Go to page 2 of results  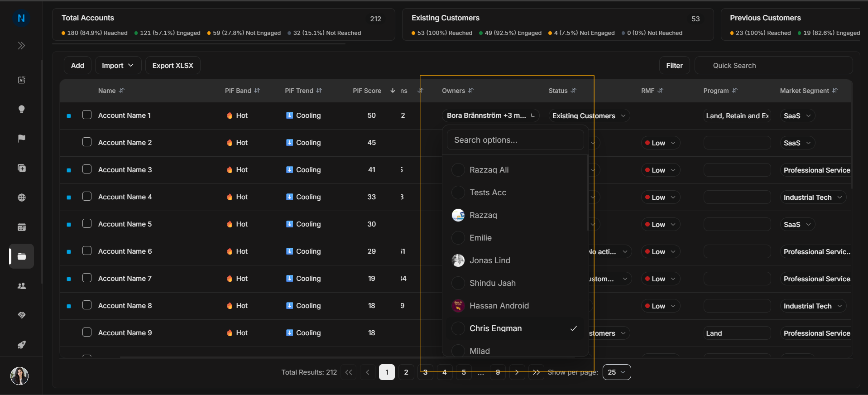406,372
